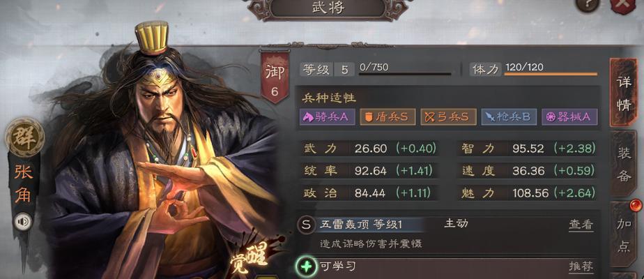Switch to the 装备 equipment tab
This screenshot has height=279, width=644.
tap(624, 165)
